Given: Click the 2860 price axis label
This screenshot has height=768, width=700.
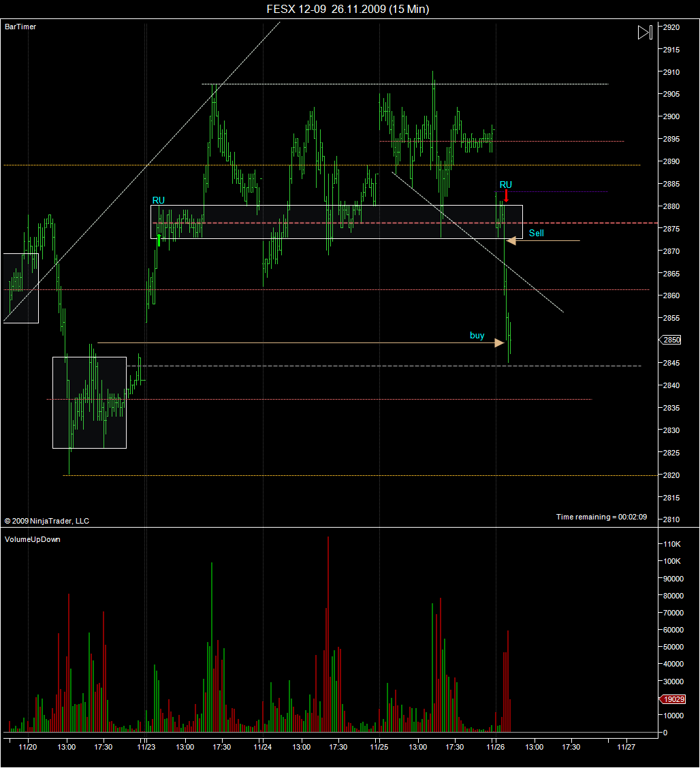Looking at the screenshot, I should tap(671, 295).
